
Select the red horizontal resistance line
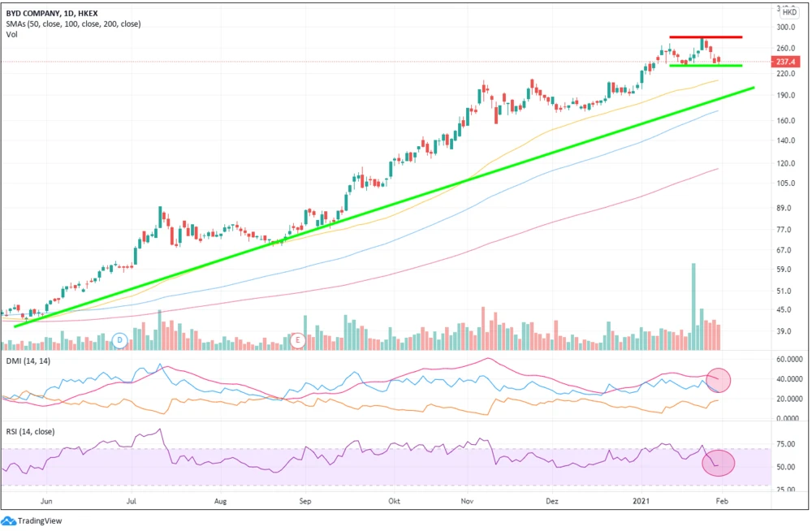(705, 37)
